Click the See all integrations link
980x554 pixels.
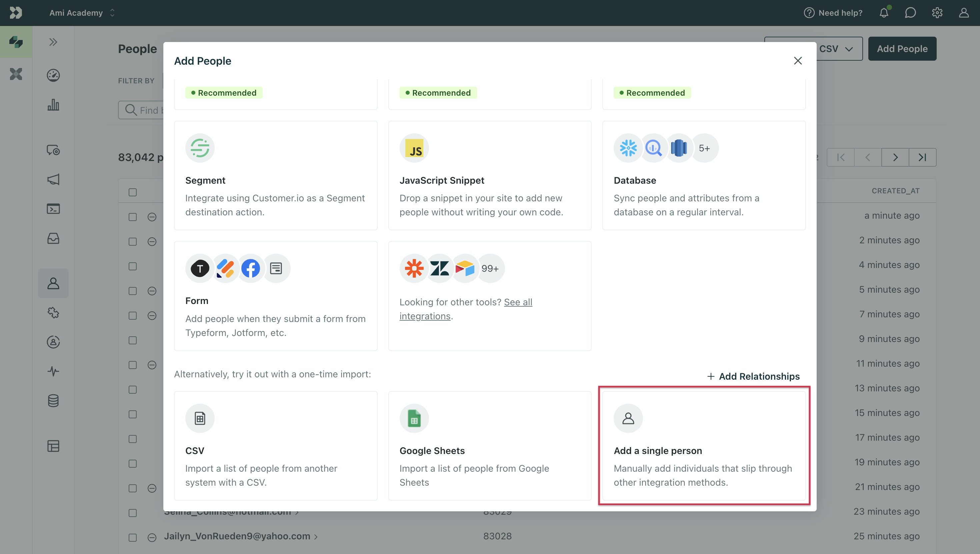466,309
